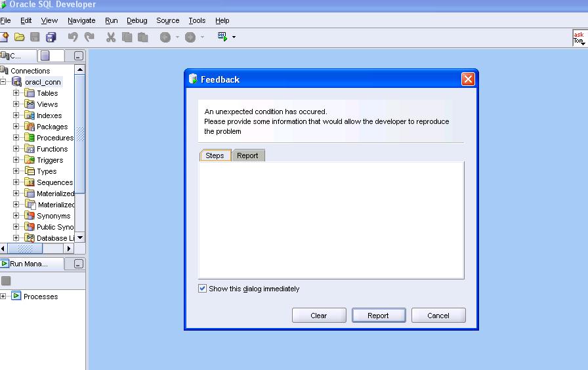The height and width of the screenshot is (370, 588).
Task: Expand the Tables tree node
Action: [16, 93]
